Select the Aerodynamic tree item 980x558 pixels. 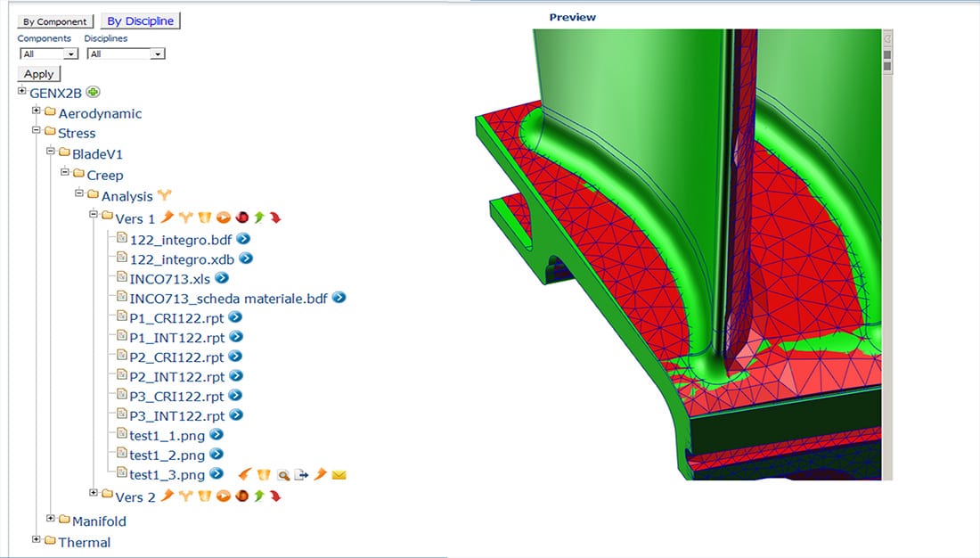pos(100,114)
